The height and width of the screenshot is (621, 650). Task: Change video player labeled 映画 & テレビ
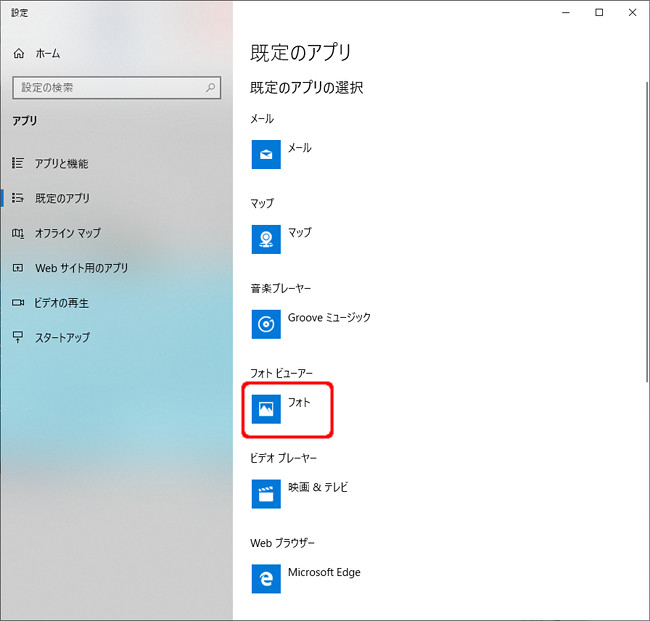coord(318,488)
